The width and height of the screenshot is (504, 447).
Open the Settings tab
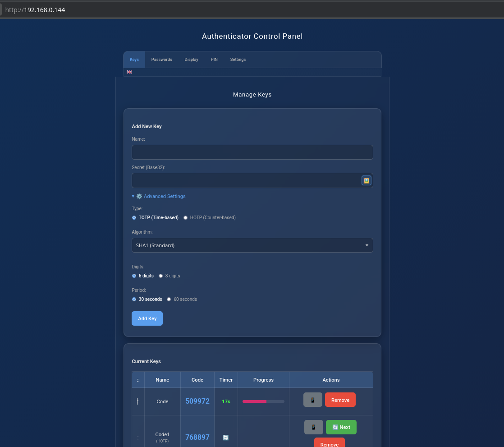pyautogui.click(x=238, y=60)
